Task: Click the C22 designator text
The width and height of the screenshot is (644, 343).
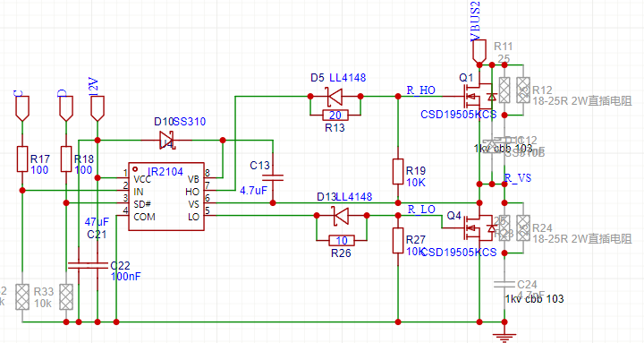Action: pos(121,266)
